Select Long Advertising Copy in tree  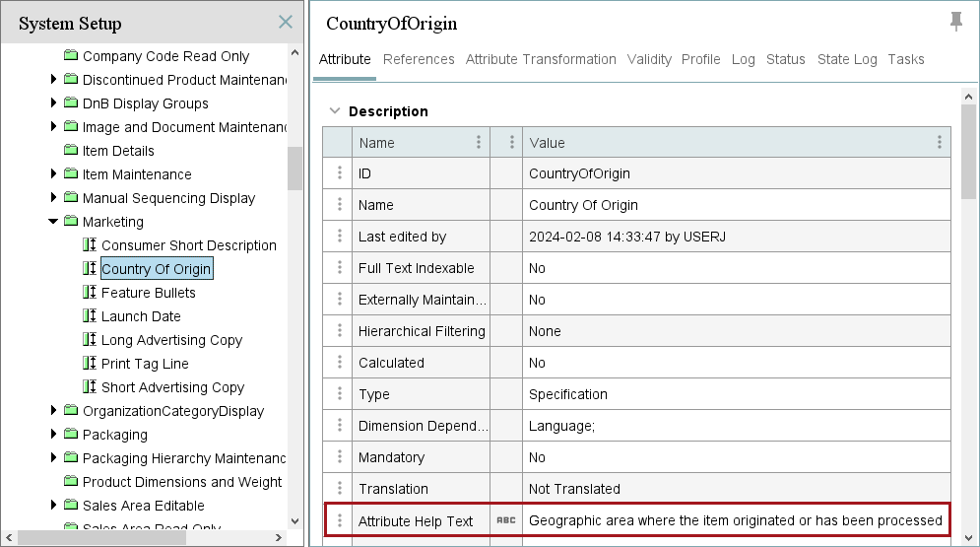click(x=171, y=340)
